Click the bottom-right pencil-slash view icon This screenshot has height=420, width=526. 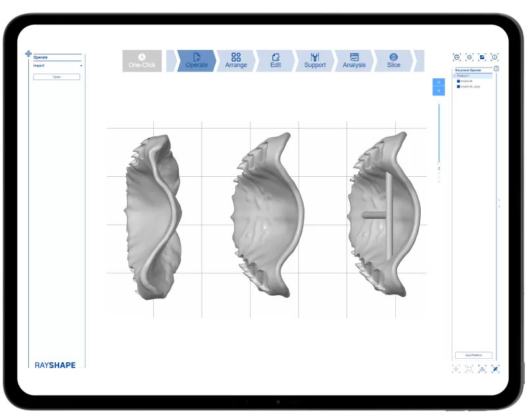pos(495,369)
